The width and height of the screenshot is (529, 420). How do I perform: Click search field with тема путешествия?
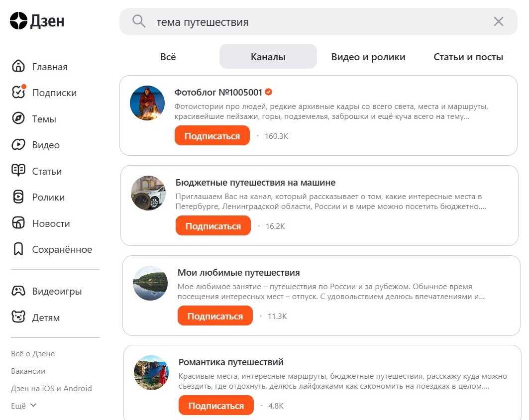click(318, 22)
